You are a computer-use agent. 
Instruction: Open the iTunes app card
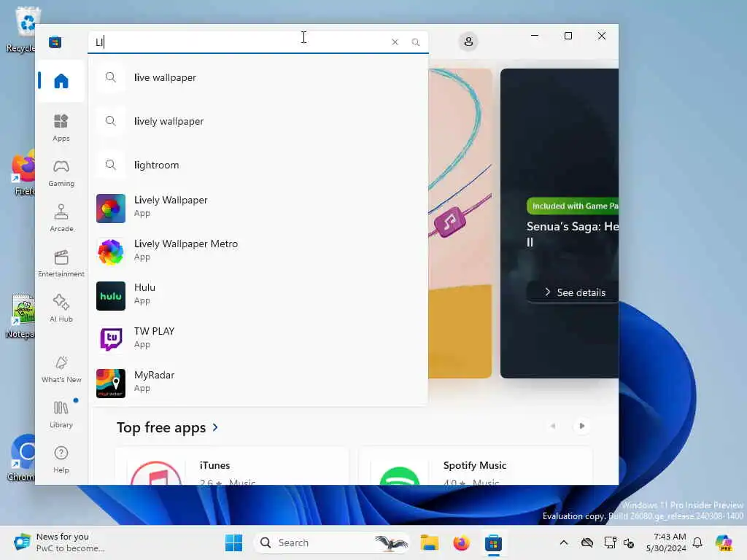[232, 467]
